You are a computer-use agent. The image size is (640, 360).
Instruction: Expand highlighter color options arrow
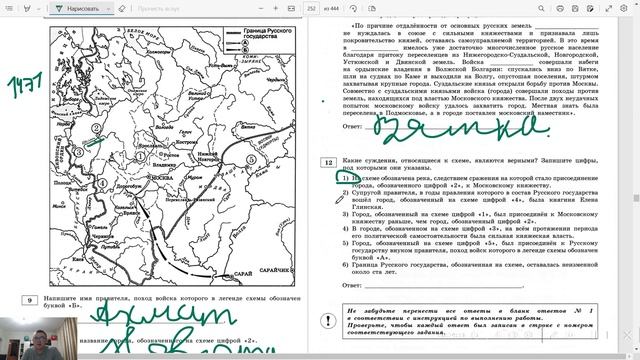point(38,9)
